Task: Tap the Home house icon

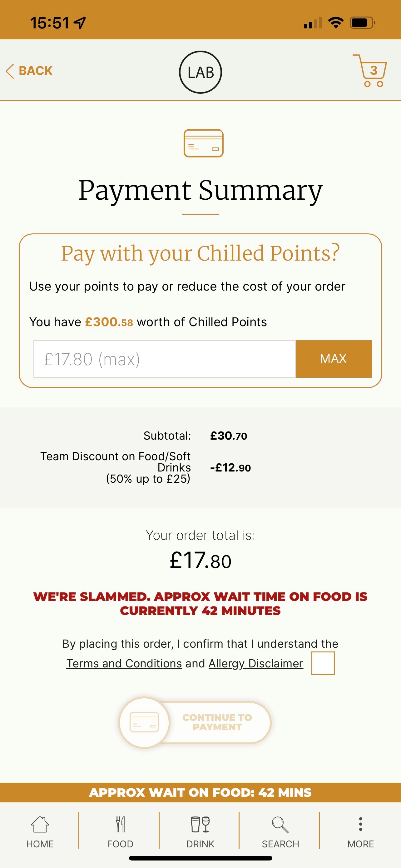Action: [x=40, y=825]
